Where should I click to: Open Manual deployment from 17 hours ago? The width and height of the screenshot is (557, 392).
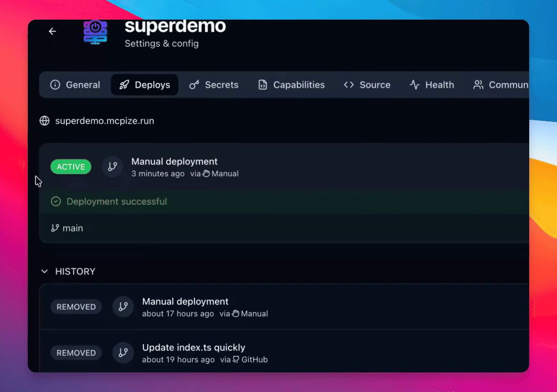pyautogui.click(x=185, y=302)
